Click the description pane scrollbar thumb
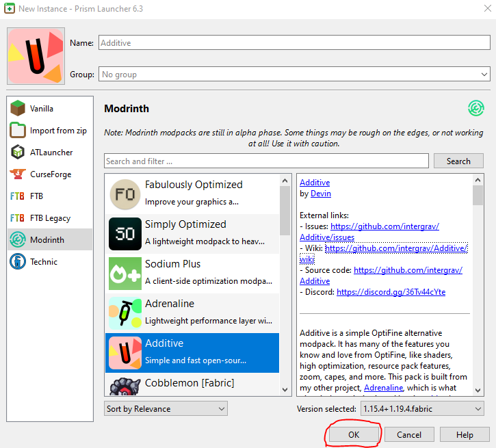The height and width of the screenshot is (448, 496). 478,196
